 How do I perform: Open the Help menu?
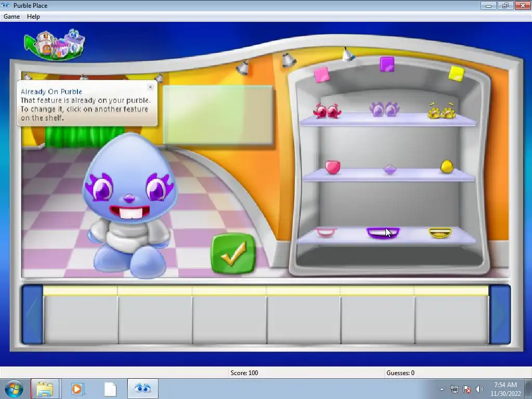point(33,16)
